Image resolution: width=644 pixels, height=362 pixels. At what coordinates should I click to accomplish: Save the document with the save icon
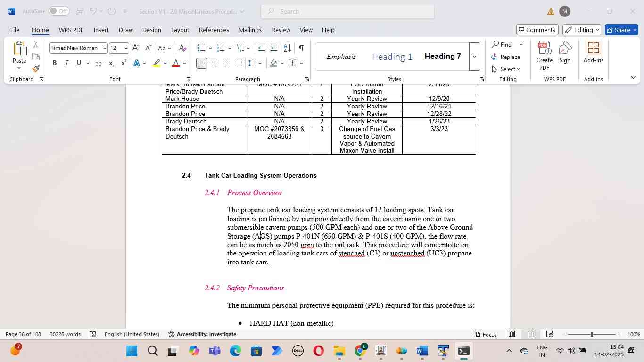coord(80,11)
